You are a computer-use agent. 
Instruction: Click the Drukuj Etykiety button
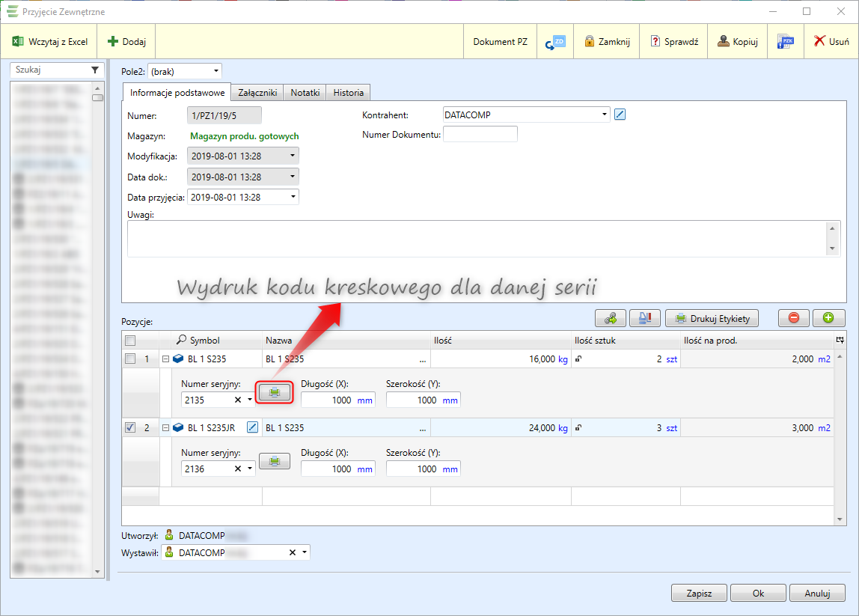coord(712,318)
